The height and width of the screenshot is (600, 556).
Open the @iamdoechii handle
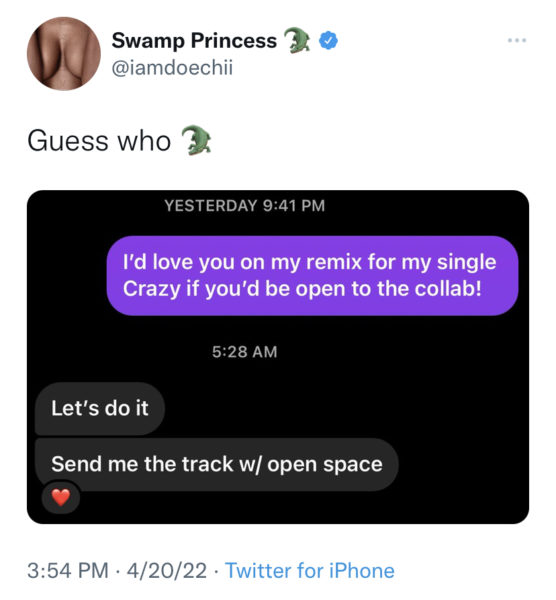[x=172, y=68]
